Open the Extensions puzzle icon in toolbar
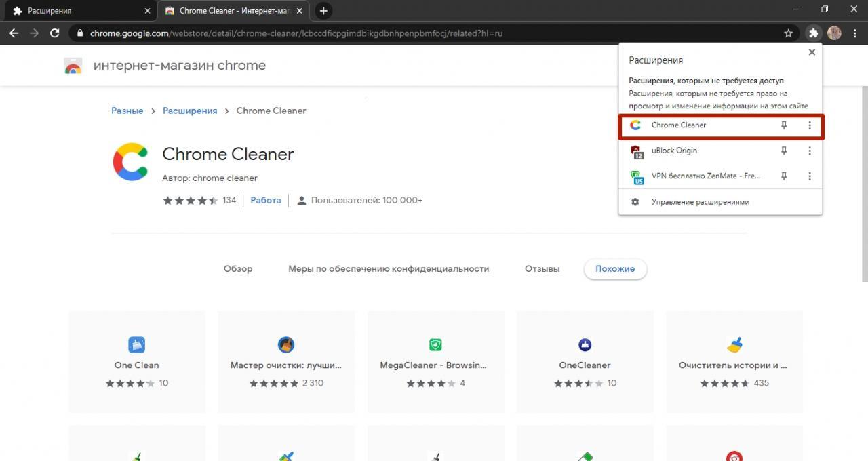Image resolution: width=868 pixels, height=461 pixels. pos(814,33)
